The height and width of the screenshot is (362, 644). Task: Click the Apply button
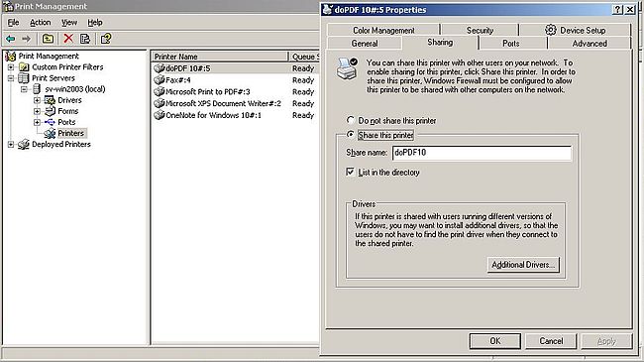(x=606, y=340)
